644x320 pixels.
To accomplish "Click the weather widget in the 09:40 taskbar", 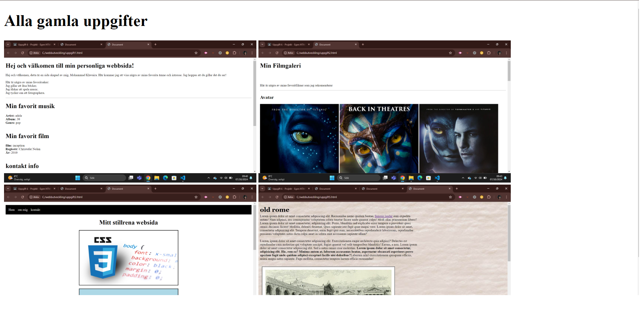I will [19, 178].
